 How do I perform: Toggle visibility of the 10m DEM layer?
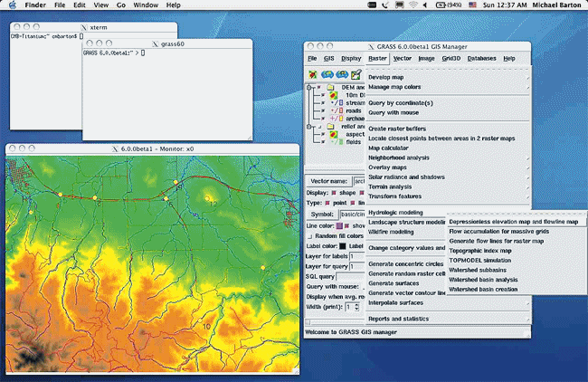pyautogui.click(x=323, y=95)
